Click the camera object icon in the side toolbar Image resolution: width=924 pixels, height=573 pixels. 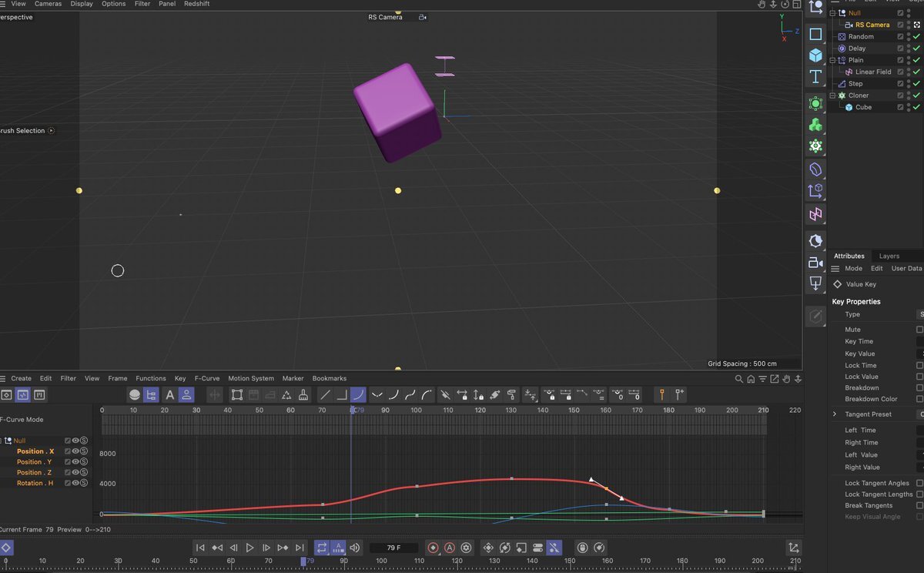click(815, 263)
